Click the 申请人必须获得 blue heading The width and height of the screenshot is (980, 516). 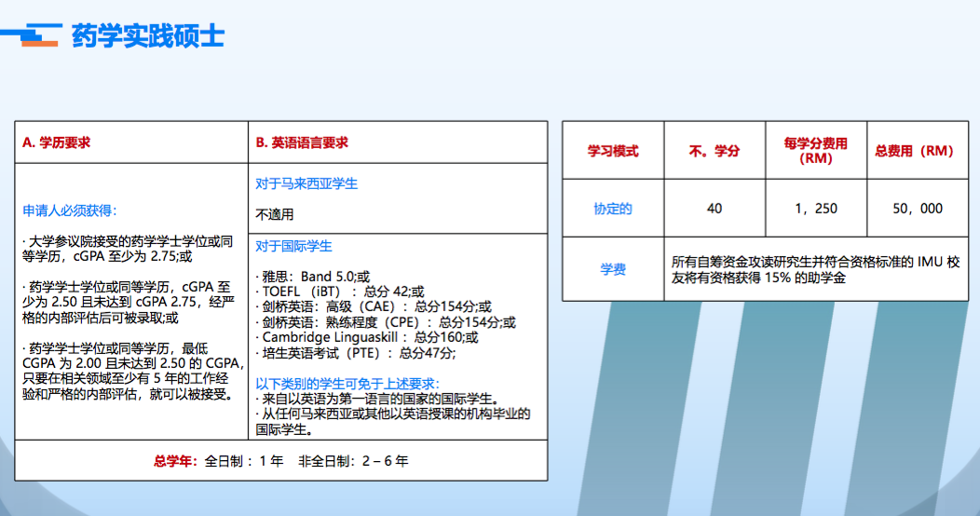point(70,210)
